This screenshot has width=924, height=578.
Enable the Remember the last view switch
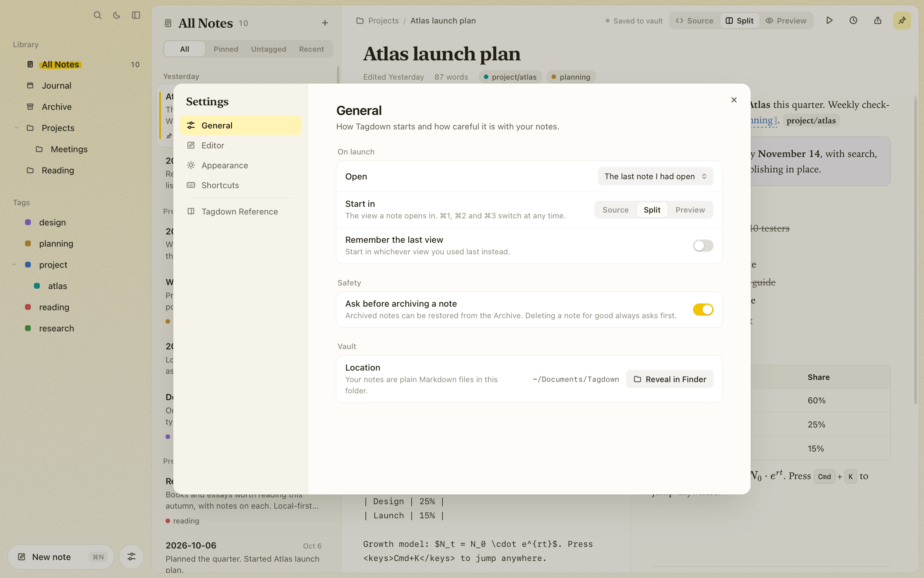(703, 246)
